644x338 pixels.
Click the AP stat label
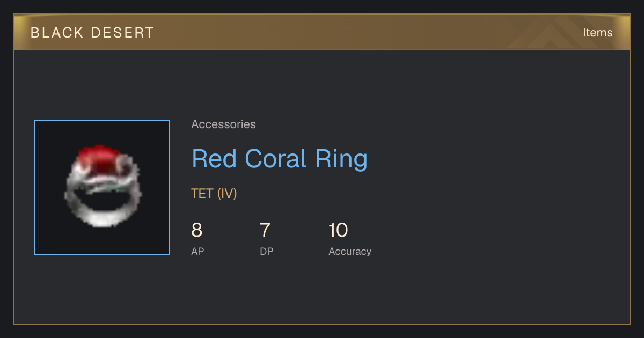(197, 251)
